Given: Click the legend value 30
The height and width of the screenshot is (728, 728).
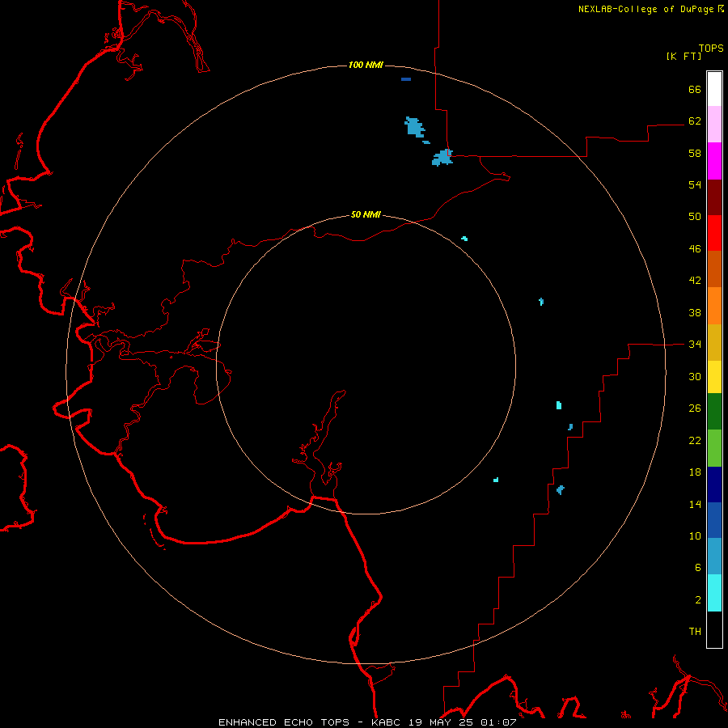Looking at the screenshot, I should [695, 376].
